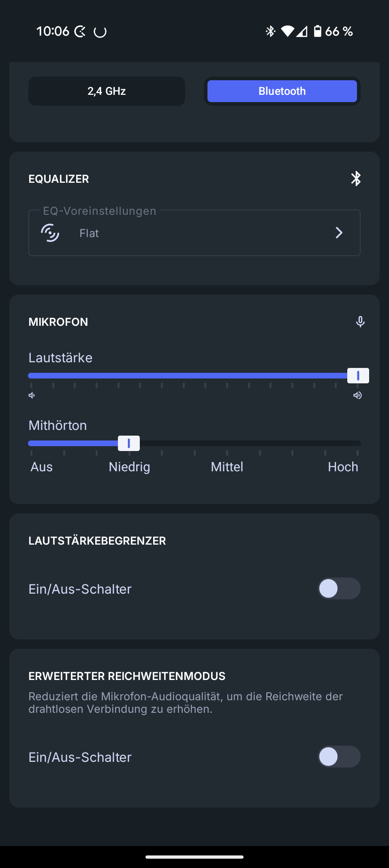This screenshot has width=389, height=868.
Task: Tap the Niedrig sidetone label
Action: click(x=129, y=467)
